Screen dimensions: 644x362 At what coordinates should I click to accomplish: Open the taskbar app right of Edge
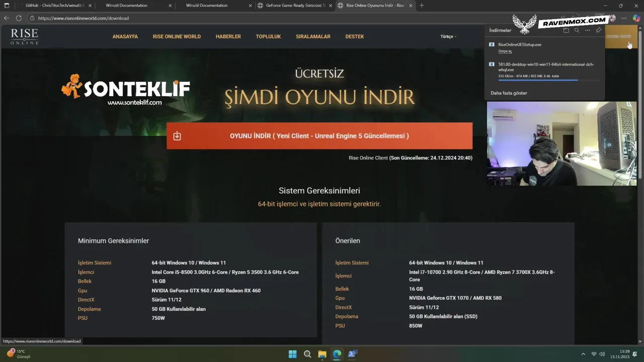[x=352, y=354]
